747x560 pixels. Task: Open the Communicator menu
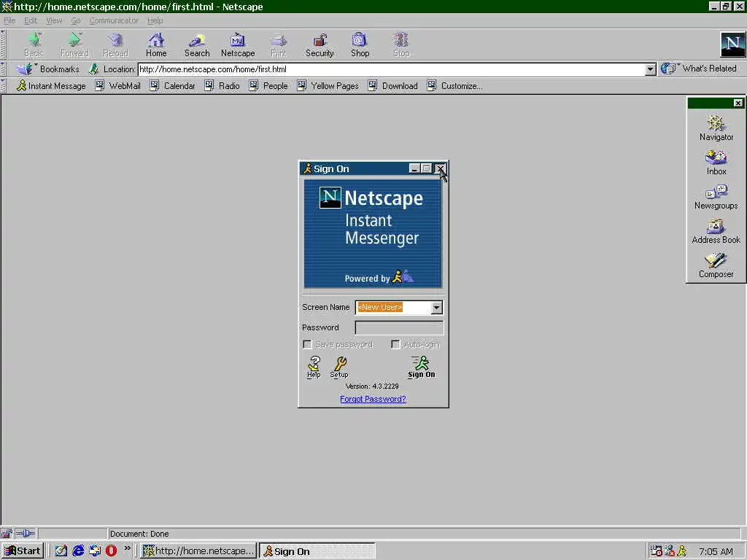(113, 20)
